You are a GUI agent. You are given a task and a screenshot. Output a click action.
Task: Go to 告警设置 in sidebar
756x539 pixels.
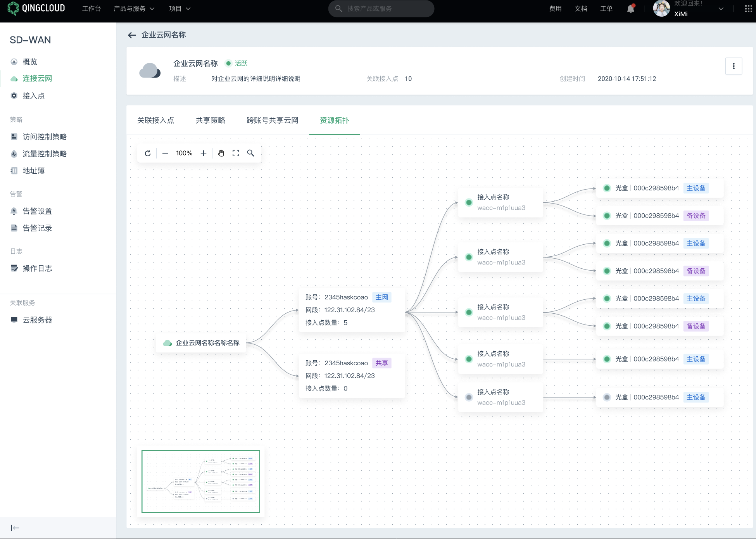(37, 211)
